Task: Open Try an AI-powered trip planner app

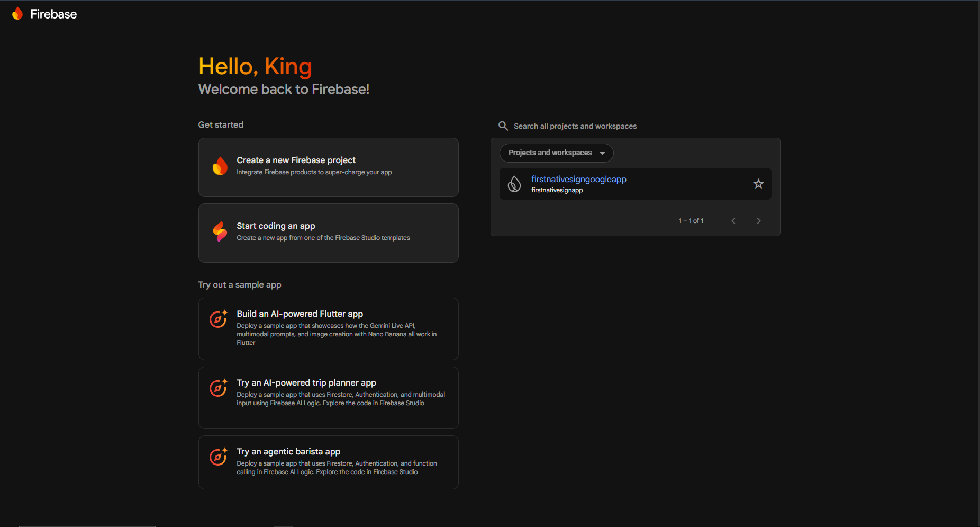Action: click(x=328, y=397)
